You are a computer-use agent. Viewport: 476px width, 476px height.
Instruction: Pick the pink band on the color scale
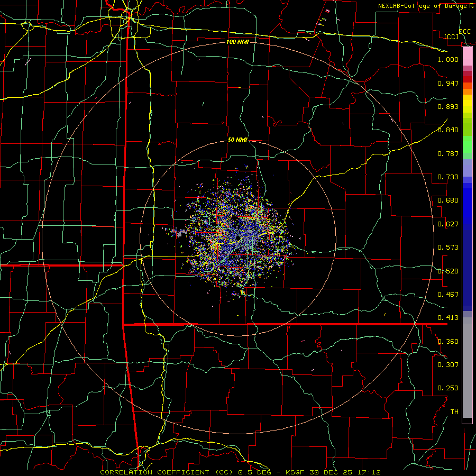click(467, 57)
